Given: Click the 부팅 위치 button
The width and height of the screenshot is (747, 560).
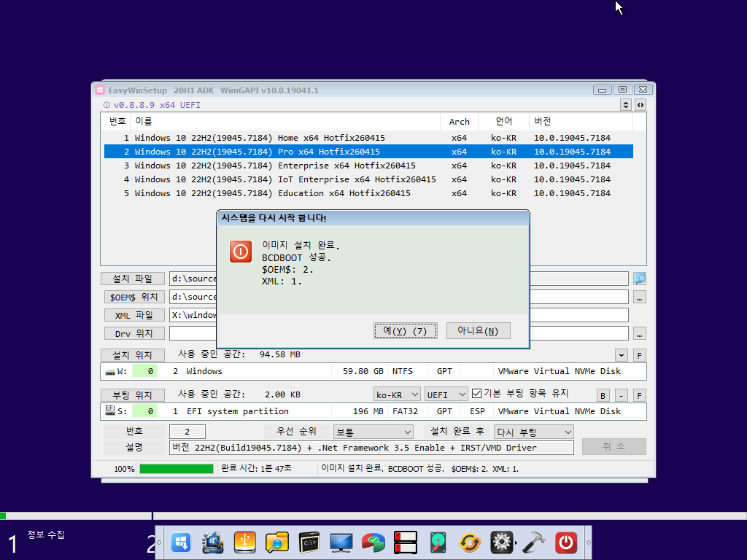Looking at the screenshot, I should click(x=133, y=395).
